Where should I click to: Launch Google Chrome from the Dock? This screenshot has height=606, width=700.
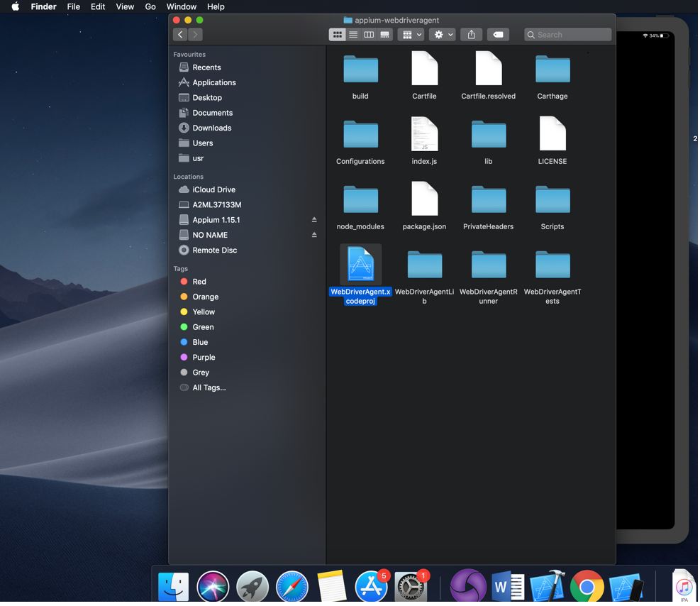(587, 587)
